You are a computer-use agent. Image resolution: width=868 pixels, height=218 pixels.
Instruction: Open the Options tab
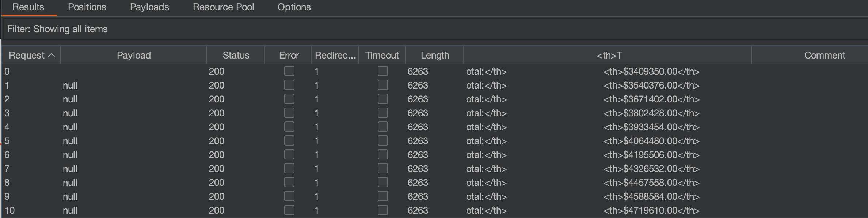pyautogui.click(x=294, y=7)
